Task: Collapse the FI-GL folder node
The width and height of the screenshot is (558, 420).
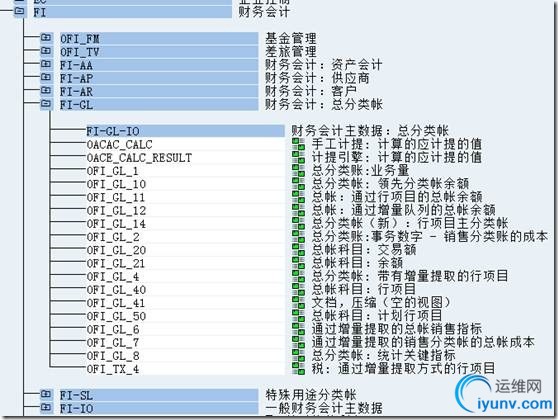Action: pos(46,104)
